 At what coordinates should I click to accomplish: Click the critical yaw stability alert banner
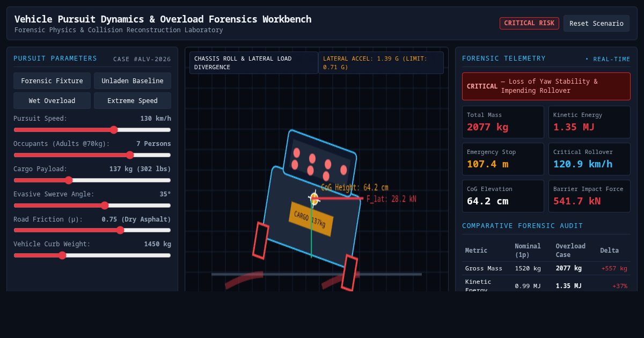(546, 86)
